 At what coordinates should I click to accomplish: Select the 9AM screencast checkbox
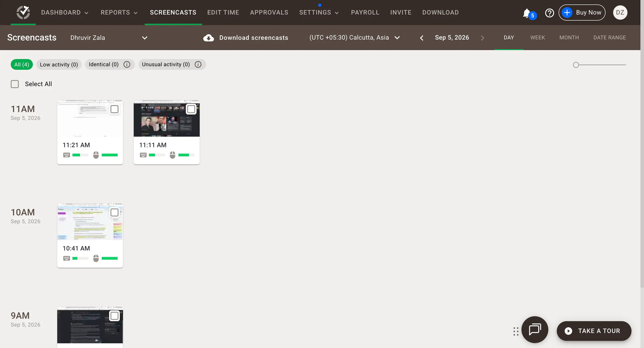point(114,316)
